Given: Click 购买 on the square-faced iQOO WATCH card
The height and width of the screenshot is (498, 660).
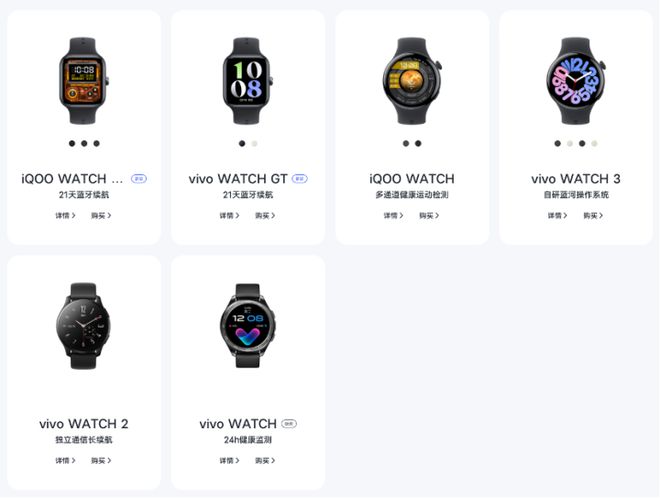Looking at the screenshot, I should tap(101, 216).
